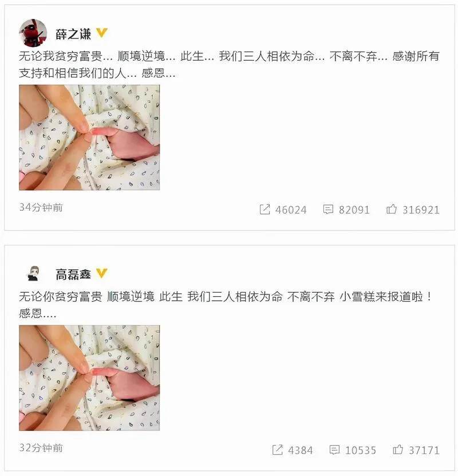Screen dimensions: 458x476
Task: Open 薛之谦's profile avatar
Action: point(33,33)
